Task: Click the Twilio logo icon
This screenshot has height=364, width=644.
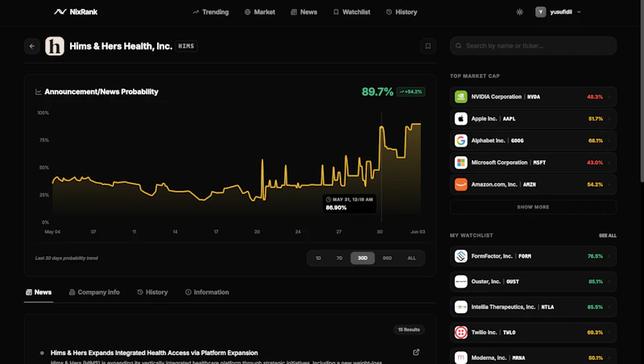Action: (x=460, y=333)
